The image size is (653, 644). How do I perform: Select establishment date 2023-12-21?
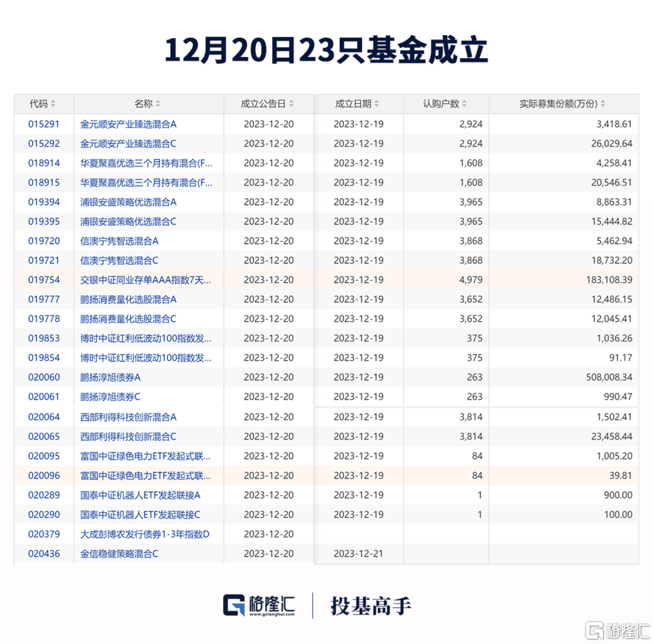point(358,553)
